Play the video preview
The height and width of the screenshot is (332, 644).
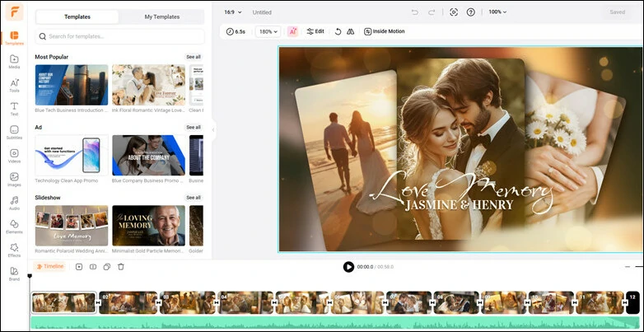(348, 267)
